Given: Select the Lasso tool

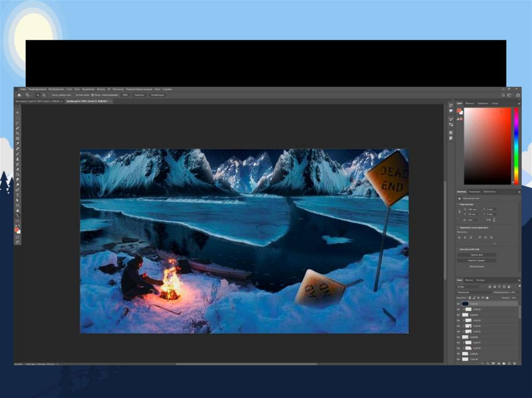Looking at the screenshot, I should pos(18,123).
